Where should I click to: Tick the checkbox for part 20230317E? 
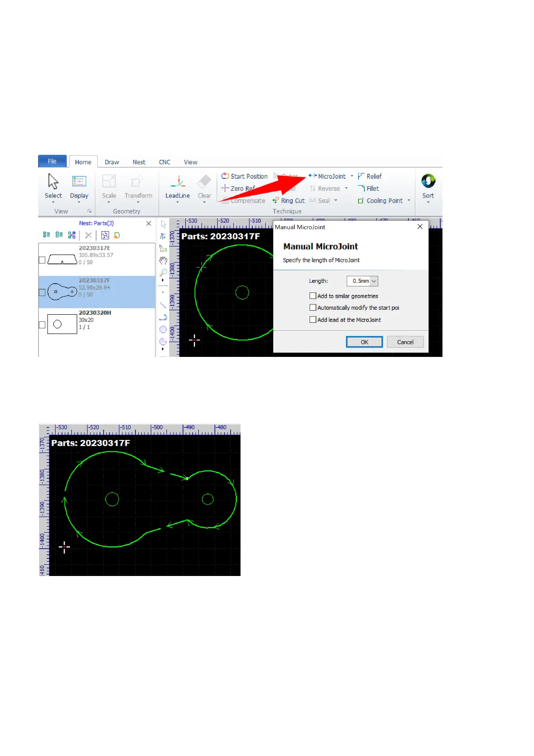[42, 260]
